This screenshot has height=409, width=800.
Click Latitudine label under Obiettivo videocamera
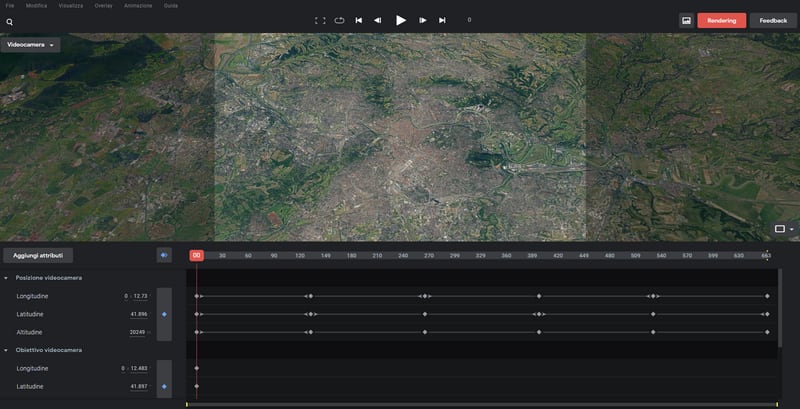tap(30, 387)
